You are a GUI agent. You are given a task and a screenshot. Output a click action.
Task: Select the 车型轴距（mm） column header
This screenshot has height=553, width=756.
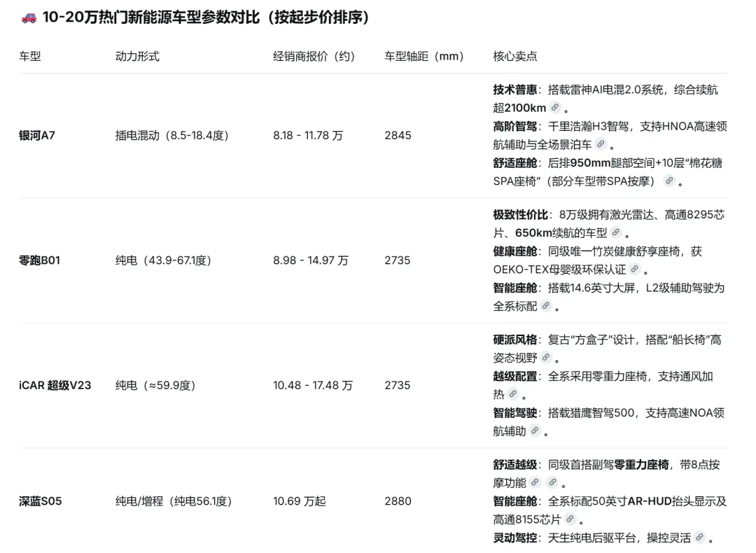click(425, 57)
